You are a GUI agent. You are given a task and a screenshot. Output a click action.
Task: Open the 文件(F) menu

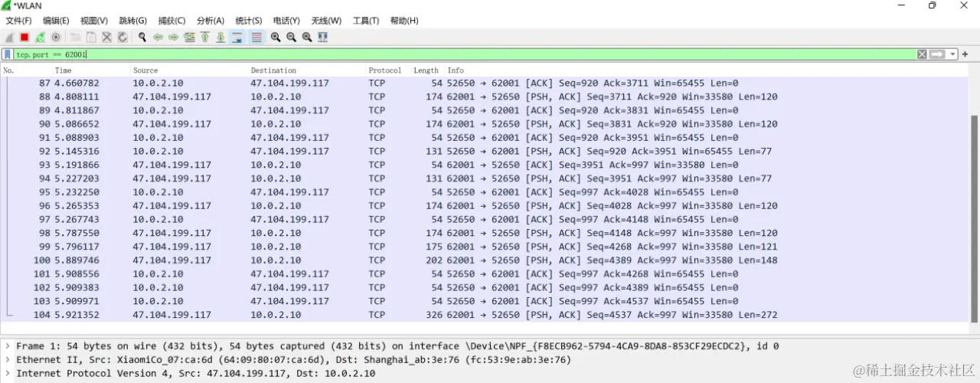18,21
